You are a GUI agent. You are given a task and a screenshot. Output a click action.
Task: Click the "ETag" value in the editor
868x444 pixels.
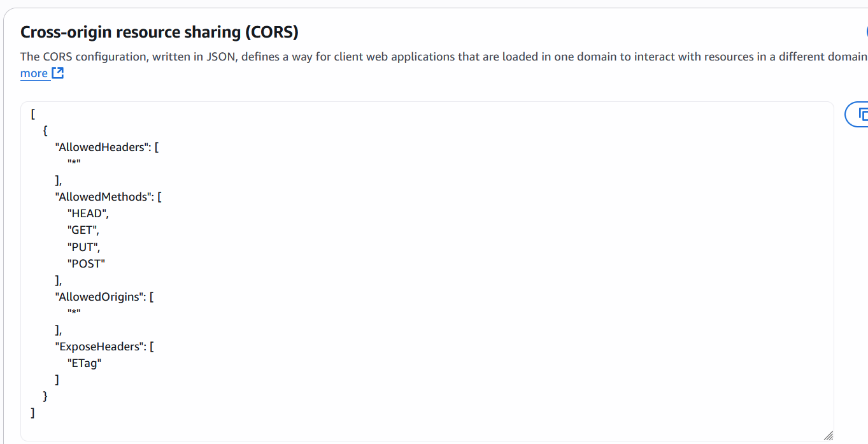[x=84, y=363]
